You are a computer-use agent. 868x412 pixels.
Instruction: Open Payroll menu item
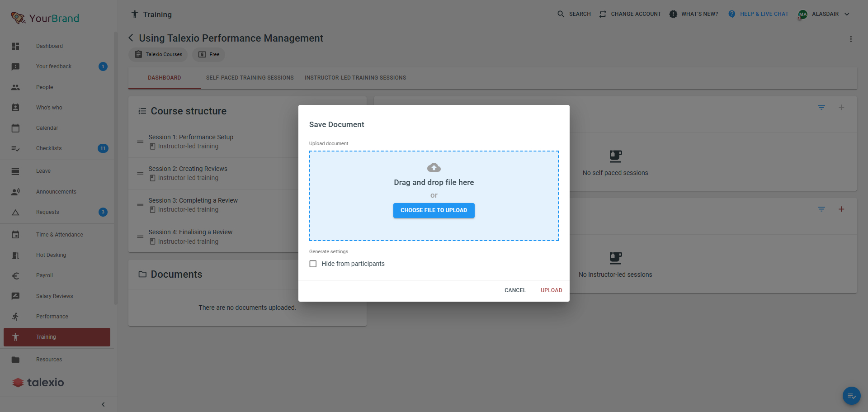[x=57, y=275]
